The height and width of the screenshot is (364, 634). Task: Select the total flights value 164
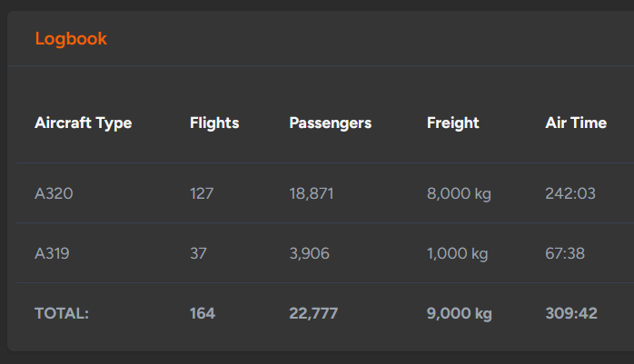[203, 313]
